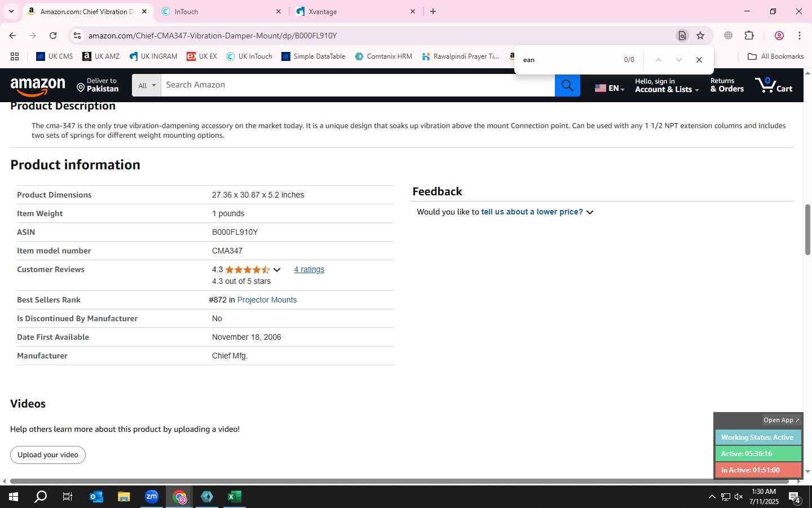Open the notification center icon

[795, 498]
